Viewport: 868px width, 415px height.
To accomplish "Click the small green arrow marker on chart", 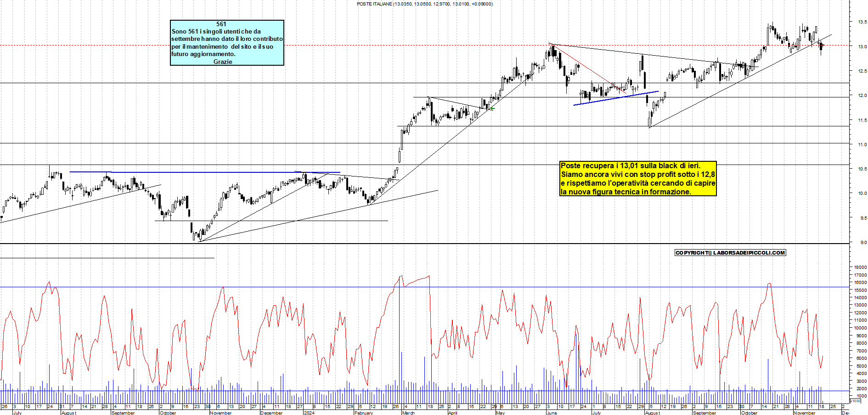I will (x=492, y=109).
